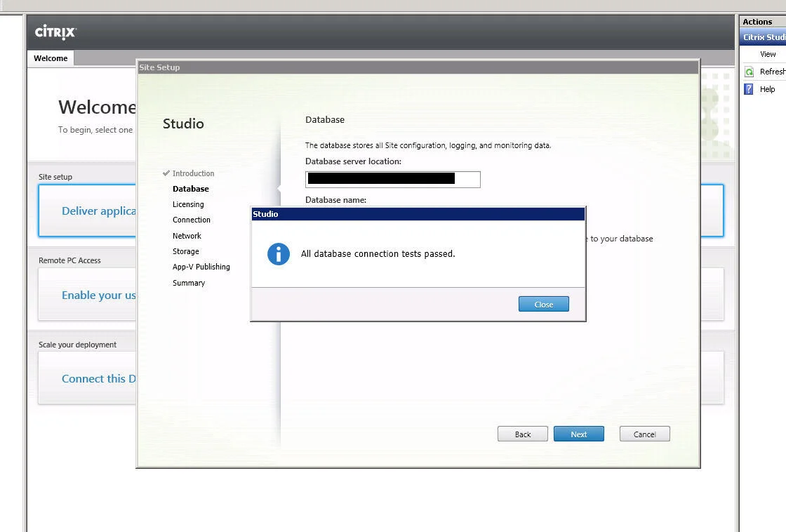Image resolution: width=786 pixels, height=532 pixels.
Task: Click the 'Database server location:' label
Action: 354,161
